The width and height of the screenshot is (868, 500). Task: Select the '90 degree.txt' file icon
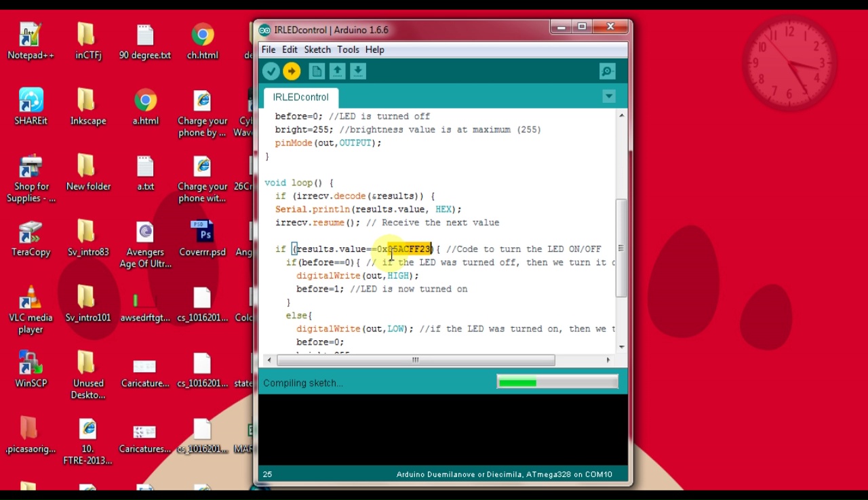(x=145, y=41)
